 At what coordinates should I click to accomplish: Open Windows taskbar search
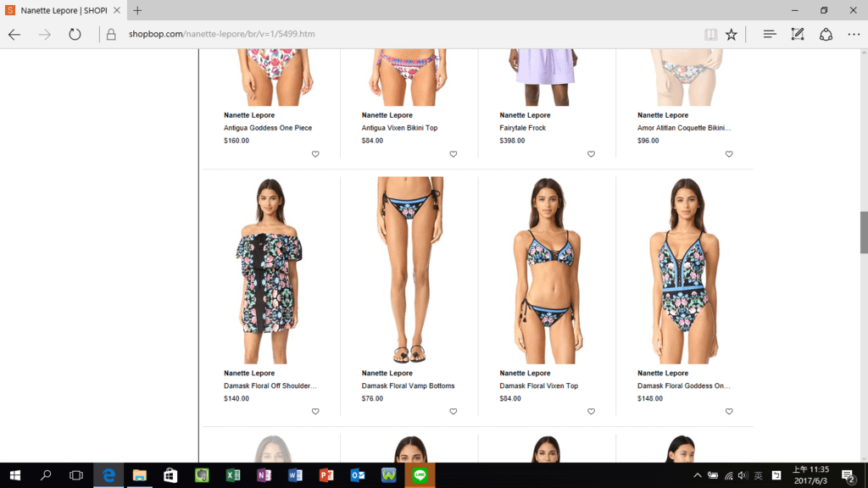pos(46,475)
